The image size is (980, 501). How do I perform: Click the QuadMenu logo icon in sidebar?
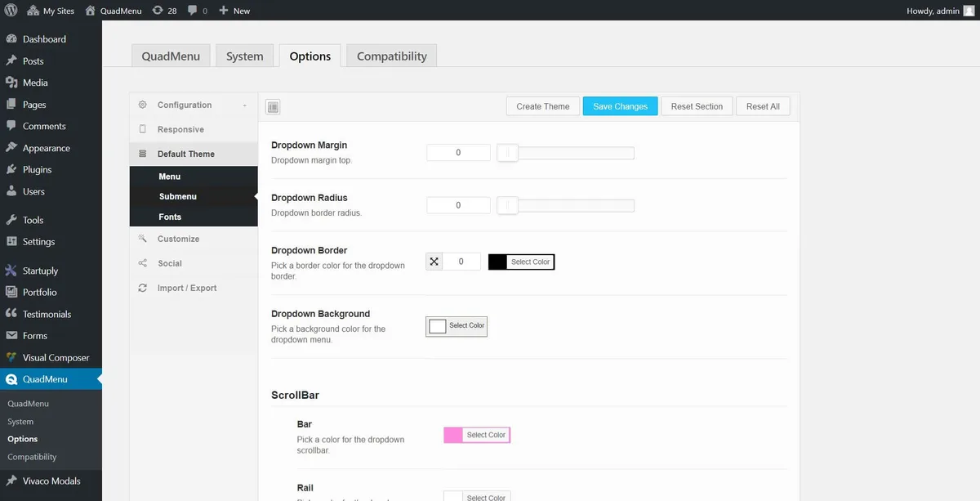click(11, 379)
